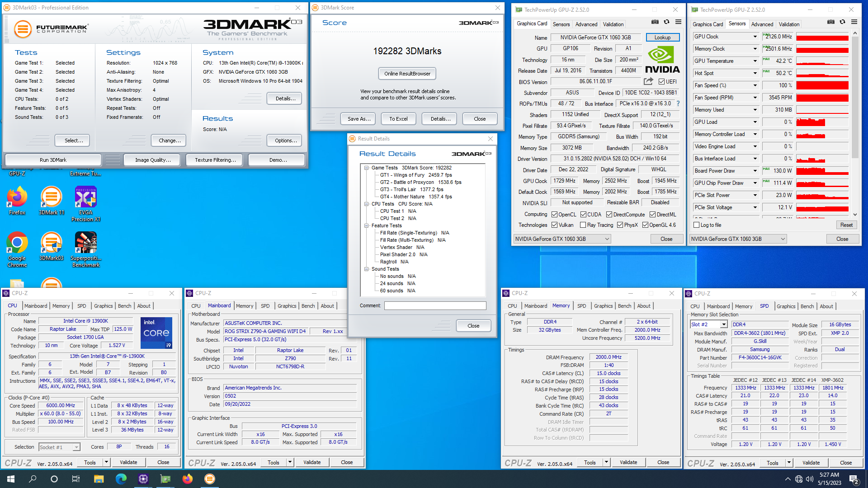Image resolution: width=868 pixels, height=488 pixels.
Task: Toggle the UEFI checkbox in GPU-Z
Action: tap(661, 82)
